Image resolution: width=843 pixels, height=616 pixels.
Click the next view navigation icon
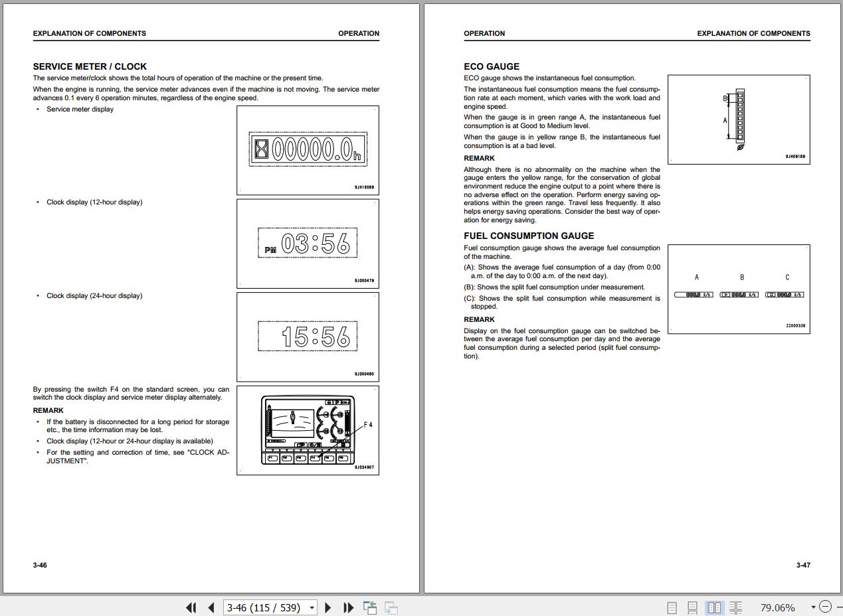[391, 607]
